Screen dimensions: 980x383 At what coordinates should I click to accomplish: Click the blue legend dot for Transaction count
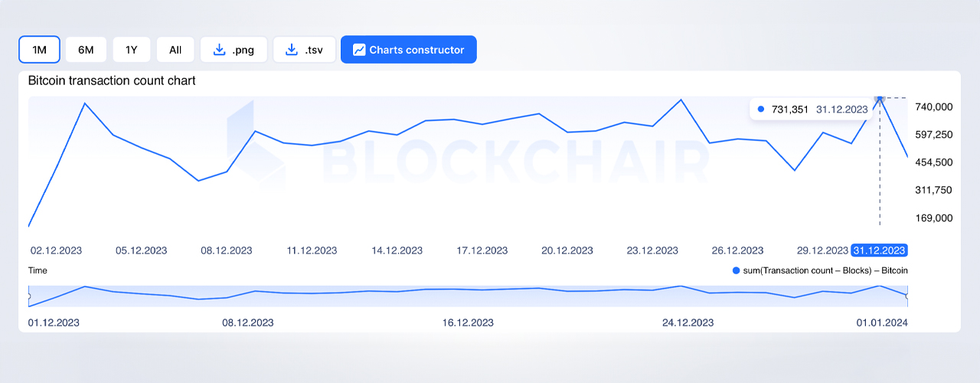[x=737, y=270]
